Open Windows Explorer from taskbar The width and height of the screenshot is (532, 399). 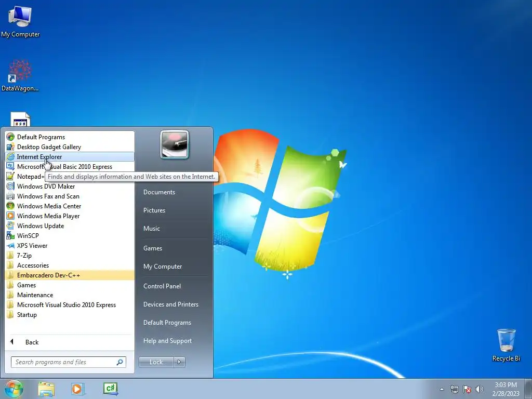point(46,389)
